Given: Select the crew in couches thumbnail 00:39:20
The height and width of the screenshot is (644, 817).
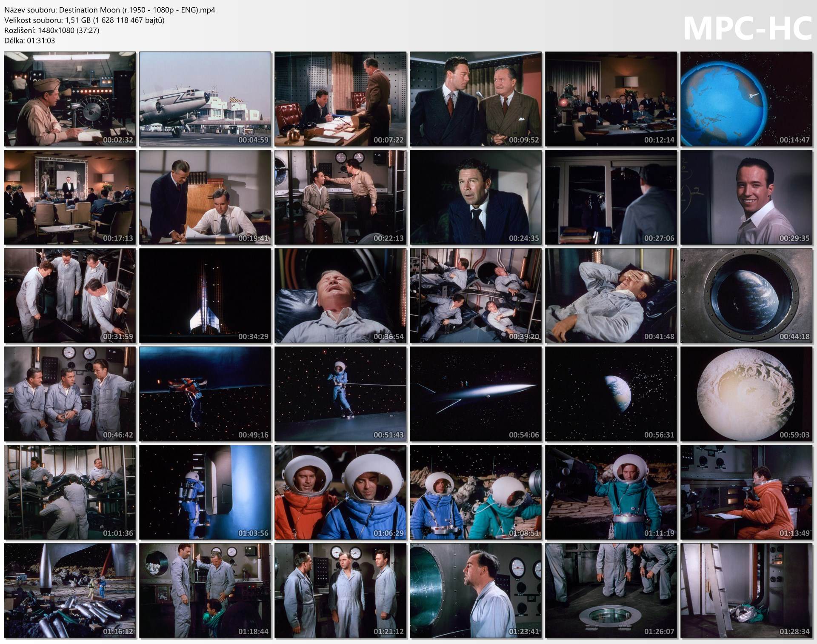Looking at the screenshot, I should coord(476,296).
